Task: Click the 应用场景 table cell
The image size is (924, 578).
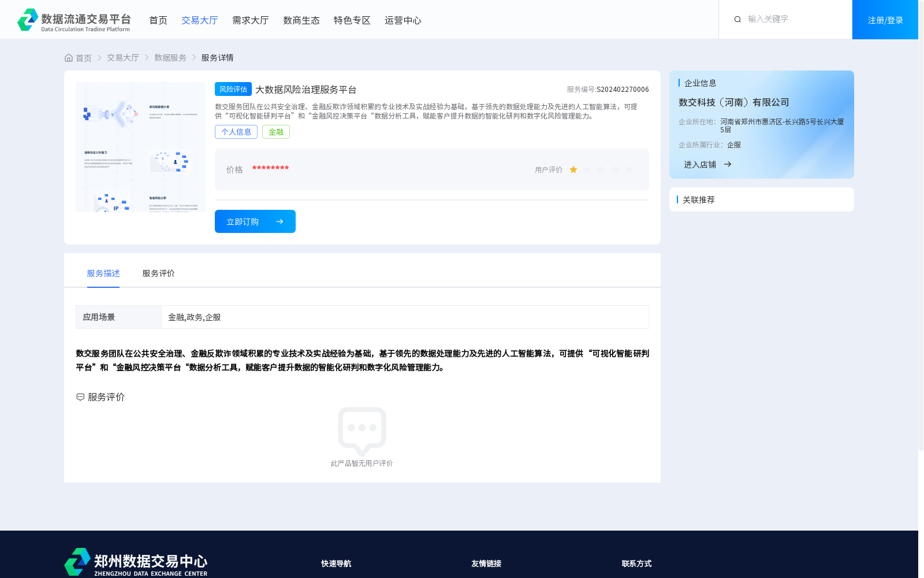Action: pos(118,317)
